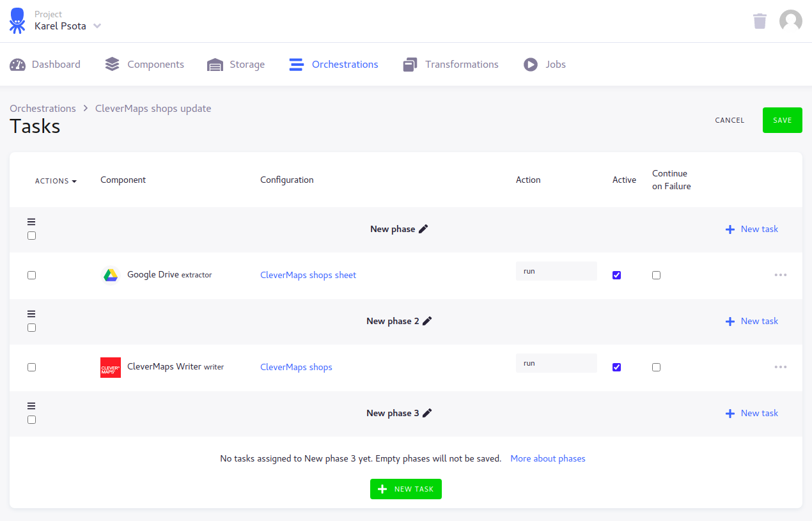This screenshot has width=812, height=521.
Task: Disable Active checkbox for Google Drive extractor
Action: pos(616,276)
